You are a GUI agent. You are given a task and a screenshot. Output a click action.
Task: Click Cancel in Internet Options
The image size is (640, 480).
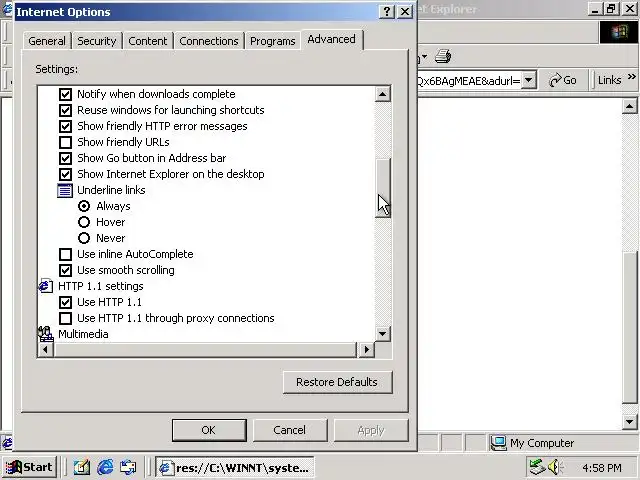coord(289,430)
